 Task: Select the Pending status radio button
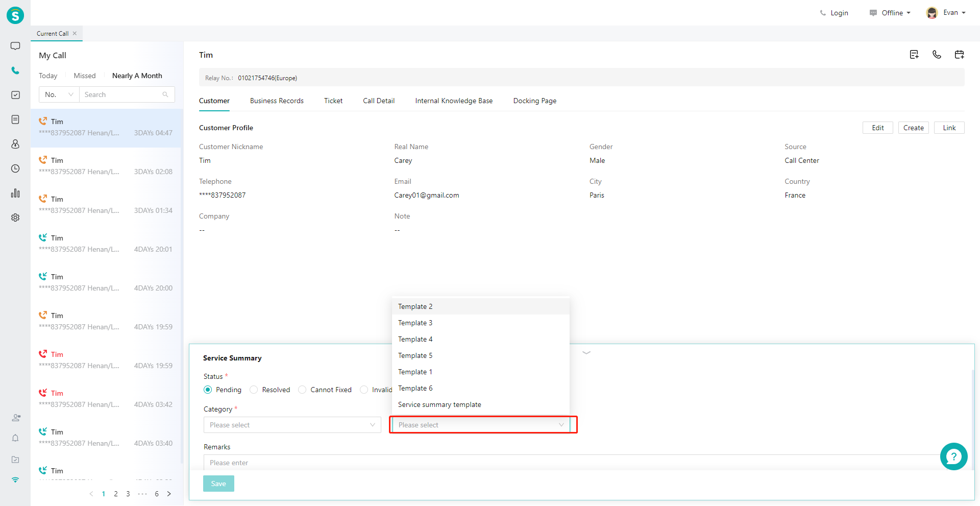pos(208,390)
